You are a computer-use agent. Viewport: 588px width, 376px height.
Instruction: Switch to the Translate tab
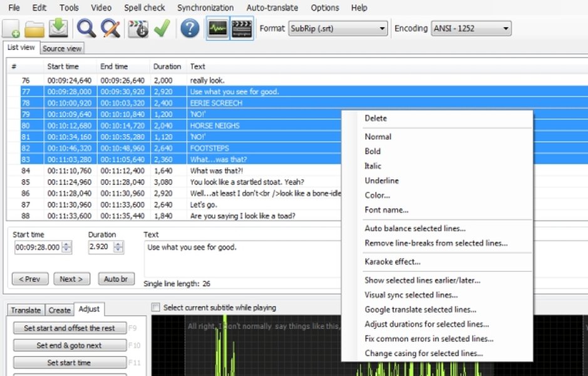point(26,310)
